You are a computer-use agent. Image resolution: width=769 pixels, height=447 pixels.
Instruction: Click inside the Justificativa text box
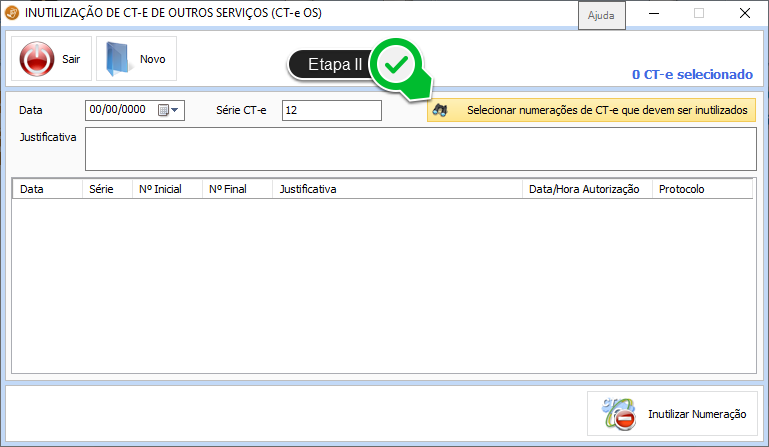[420, 149]
